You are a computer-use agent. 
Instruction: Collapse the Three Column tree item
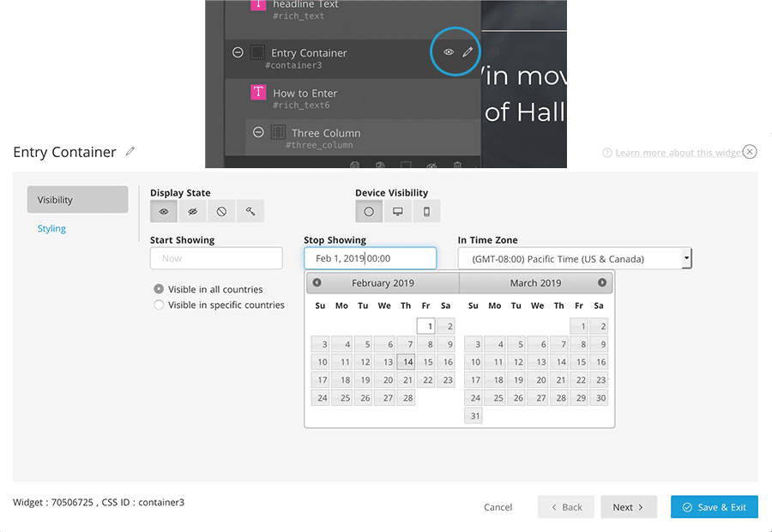pos(257,132)
